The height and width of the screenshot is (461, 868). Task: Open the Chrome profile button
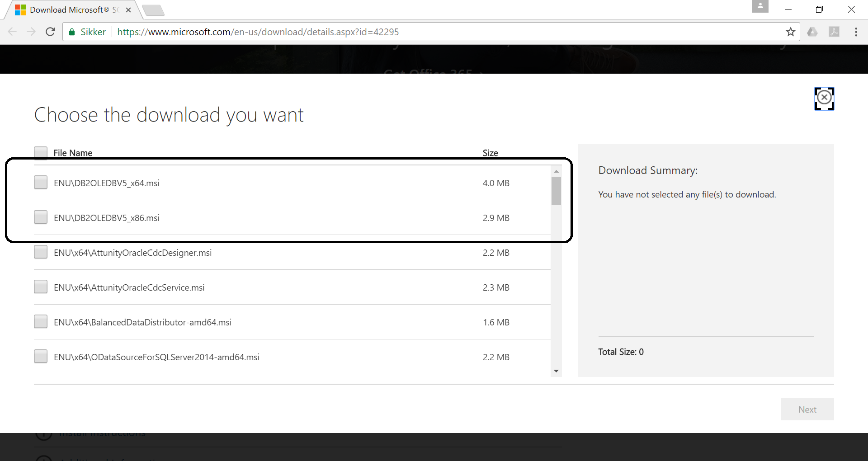click(760, 6)
